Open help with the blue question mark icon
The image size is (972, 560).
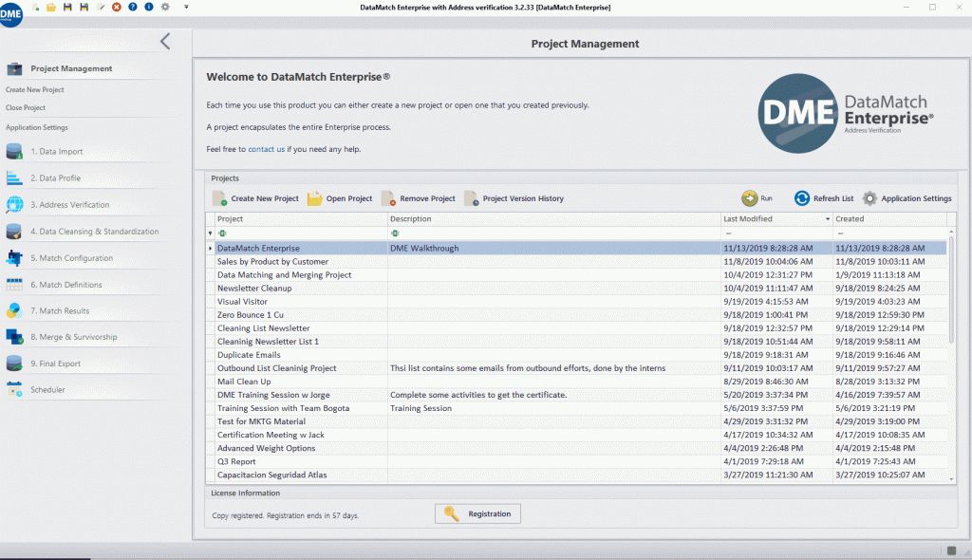[x=133, y=7]
